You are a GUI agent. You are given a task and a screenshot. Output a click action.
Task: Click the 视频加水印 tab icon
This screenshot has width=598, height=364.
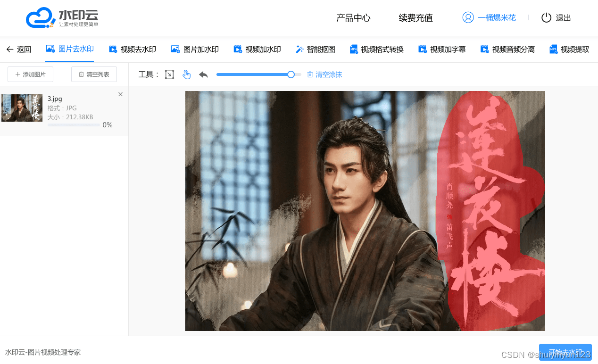[238, 49]
